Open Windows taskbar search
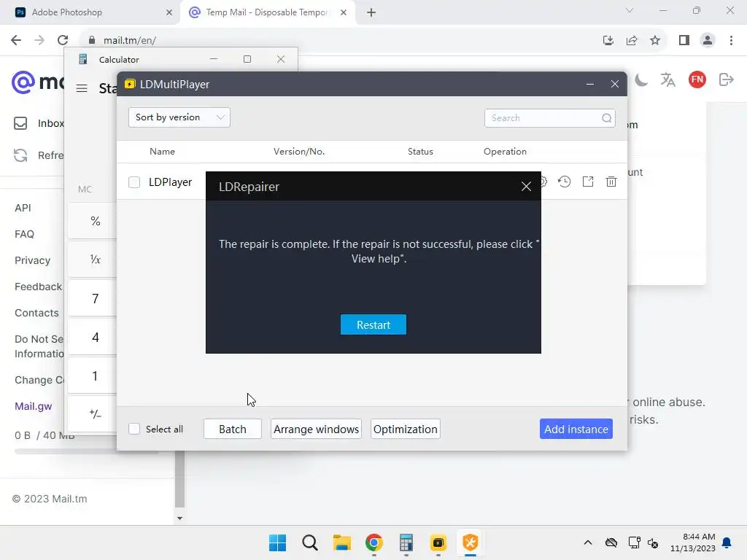This screenshot has width=747, height=560. coord(309,542)
